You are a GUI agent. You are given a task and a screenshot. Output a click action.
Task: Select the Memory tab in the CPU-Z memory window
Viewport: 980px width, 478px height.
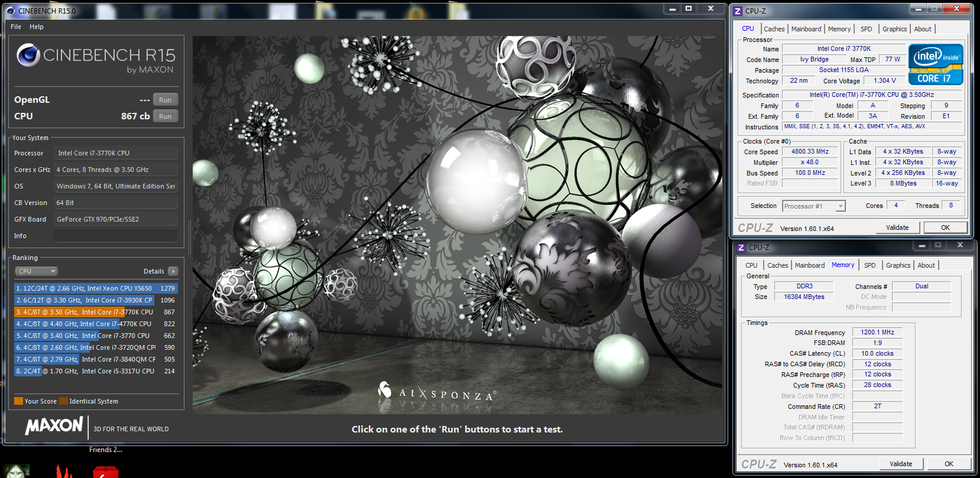tap(843, 265)
